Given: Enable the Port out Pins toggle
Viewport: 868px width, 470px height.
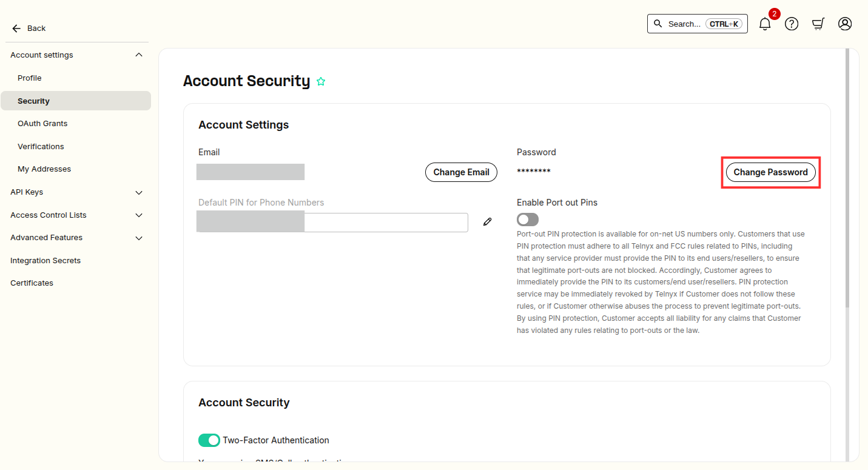Looking at the screenshot, I should [528, 220].
